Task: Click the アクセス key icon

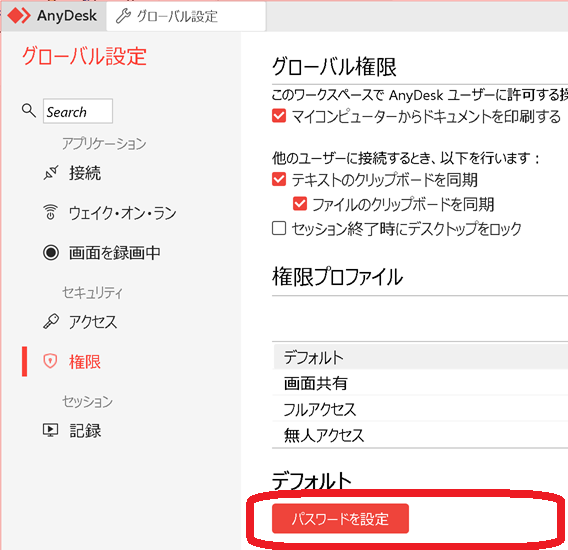Action: point(51,321)
